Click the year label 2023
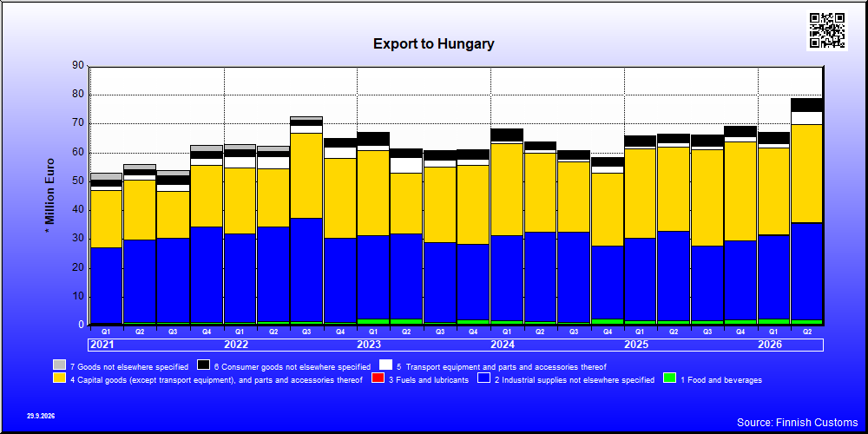This screenshot has width=868, height=434. click(x=369, y=345)
